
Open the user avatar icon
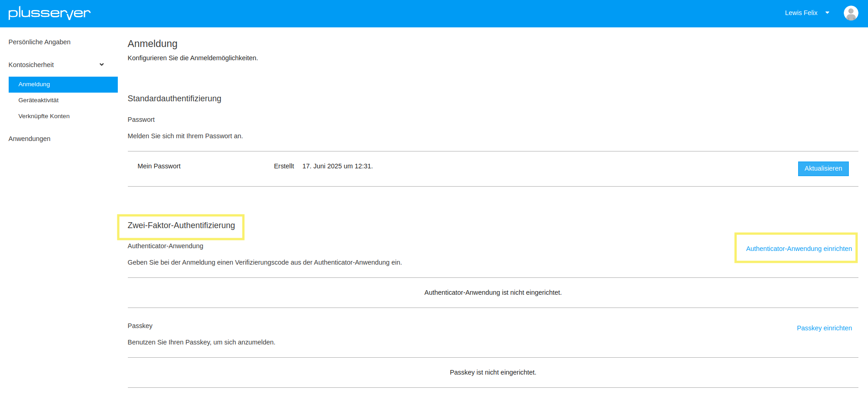851,13
